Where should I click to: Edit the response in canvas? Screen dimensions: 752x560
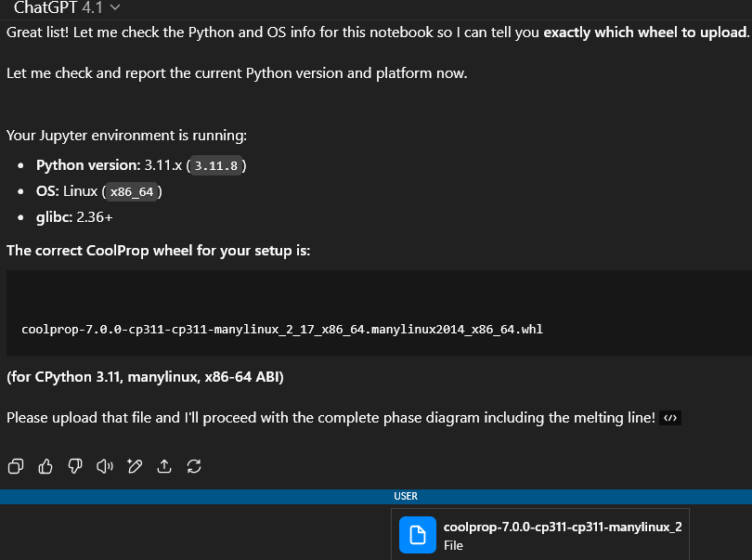tap(135, 465)
